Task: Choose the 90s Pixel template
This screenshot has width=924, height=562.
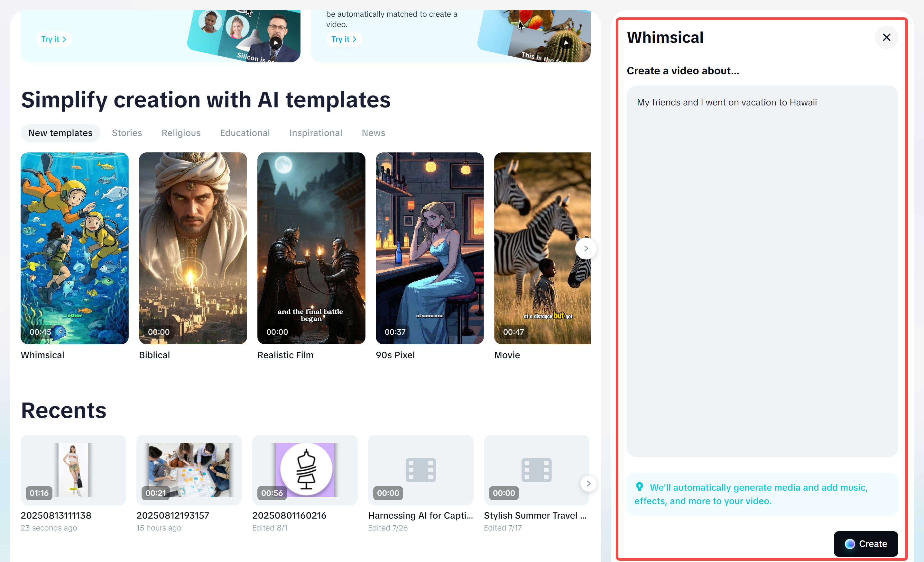Action: tap(430, 248)
